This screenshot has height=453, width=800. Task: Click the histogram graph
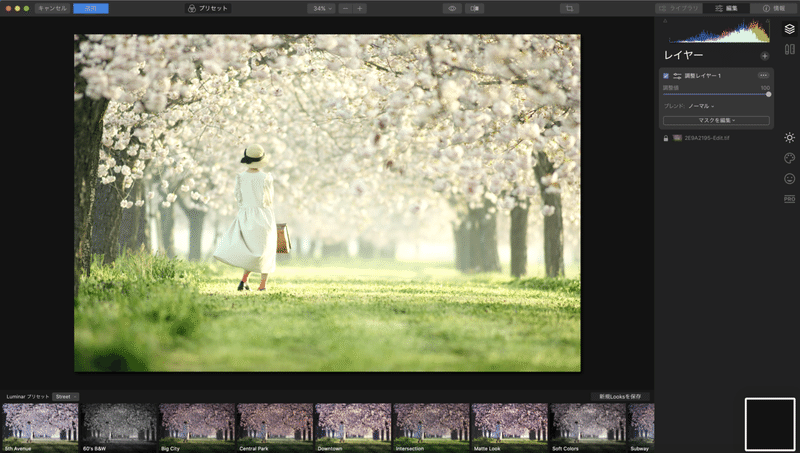pos(719,31)
